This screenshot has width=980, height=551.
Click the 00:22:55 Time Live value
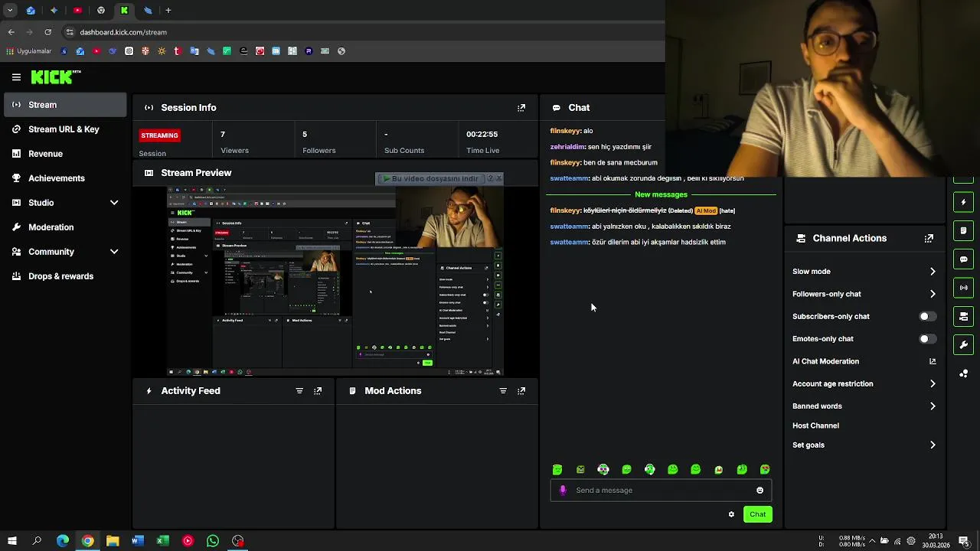[482, 135]
